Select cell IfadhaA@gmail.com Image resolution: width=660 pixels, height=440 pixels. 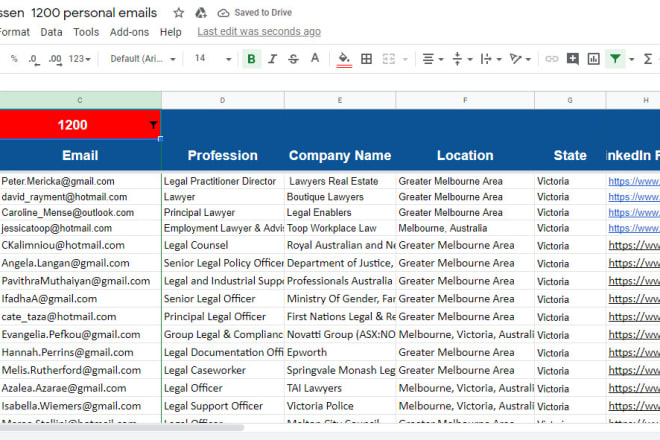pyautogui.click(x=80, y=299)
